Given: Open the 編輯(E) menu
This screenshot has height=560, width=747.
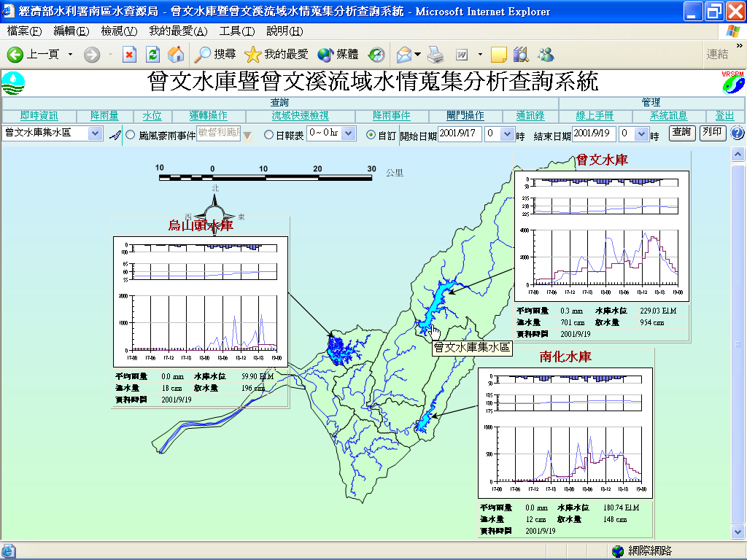Looking at the screenshot, I should 71,31.
